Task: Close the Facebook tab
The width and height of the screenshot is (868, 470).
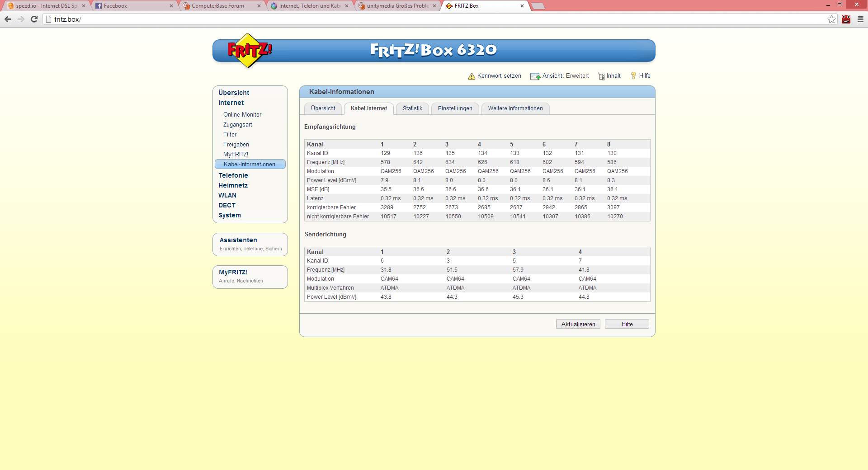Action: (x=171, y=6)
